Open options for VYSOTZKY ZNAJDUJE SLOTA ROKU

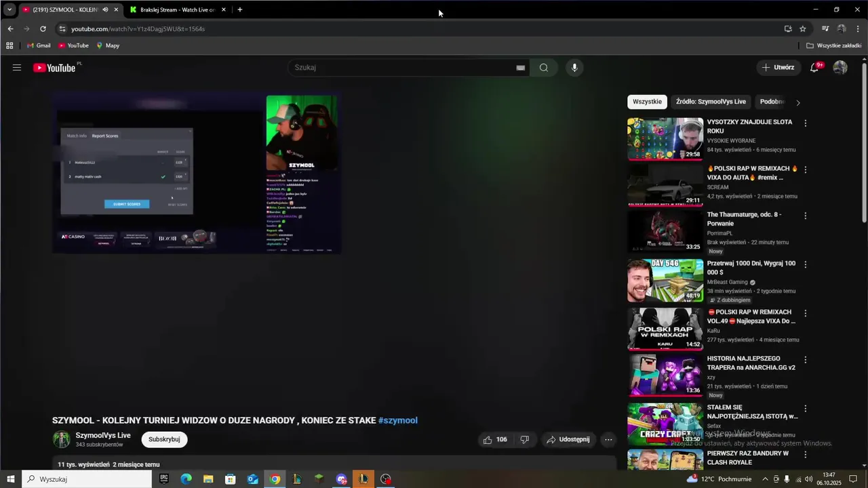point(806,123)
